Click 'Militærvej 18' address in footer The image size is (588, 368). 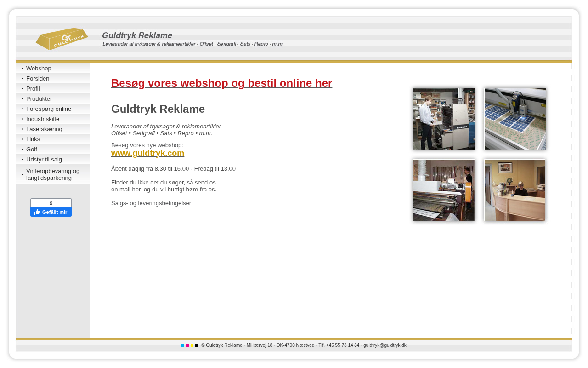click(x=260, y=345)
